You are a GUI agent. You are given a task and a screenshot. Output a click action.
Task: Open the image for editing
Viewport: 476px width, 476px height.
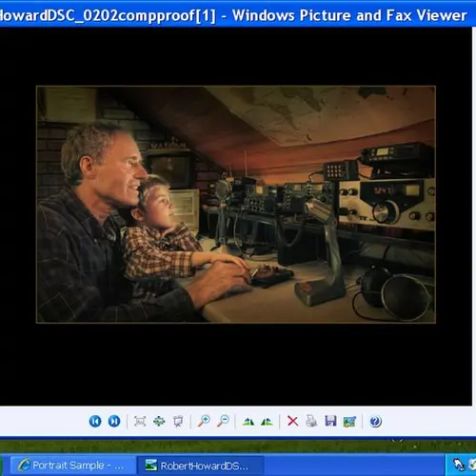coord(349,422)
